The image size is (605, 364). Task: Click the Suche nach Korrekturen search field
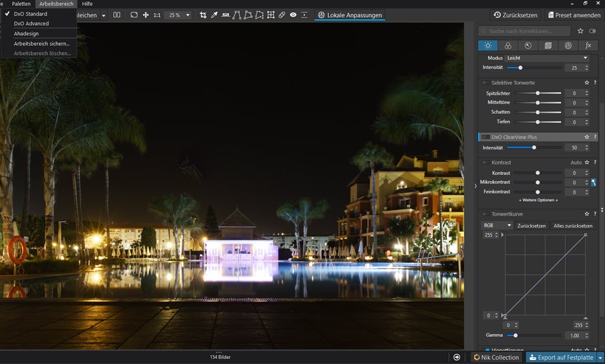[524, 31]
